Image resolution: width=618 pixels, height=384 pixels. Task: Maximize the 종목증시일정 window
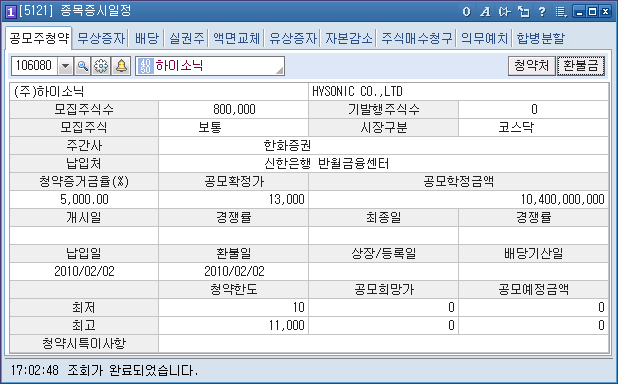(x=592, y=12)
